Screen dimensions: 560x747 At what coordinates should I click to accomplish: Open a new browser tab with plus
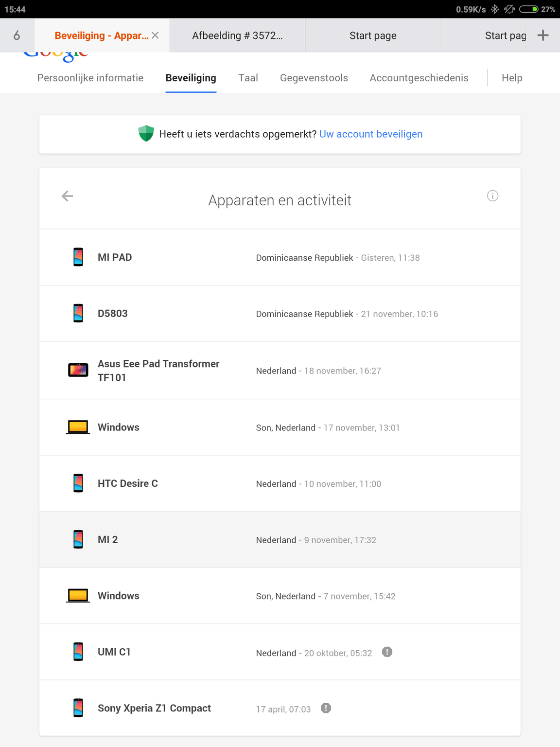tap(543, 35)
